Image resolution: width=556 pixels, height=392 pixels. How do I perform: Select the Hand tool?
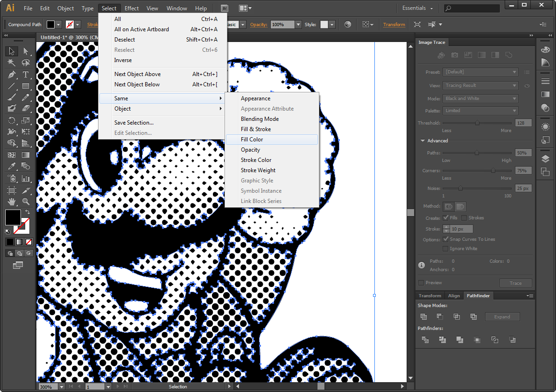click(x=12, y=201)
